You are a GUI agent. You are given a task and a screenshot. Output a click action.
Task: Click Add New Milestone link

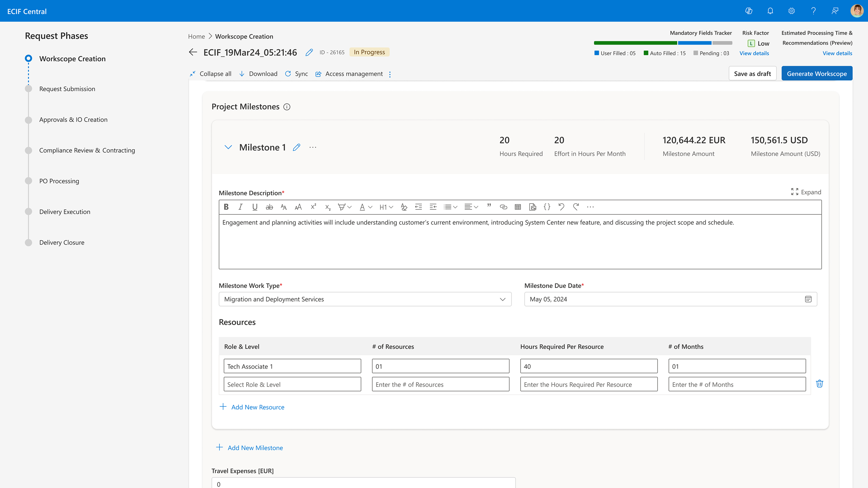pyautogui.click(x=255, y=448)
